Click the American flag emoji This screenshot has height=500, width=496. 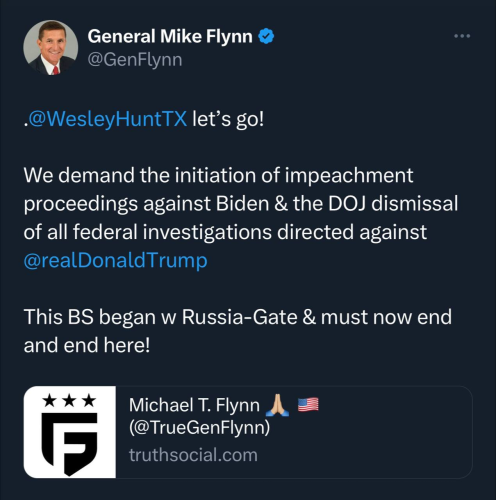pos(308,405)
